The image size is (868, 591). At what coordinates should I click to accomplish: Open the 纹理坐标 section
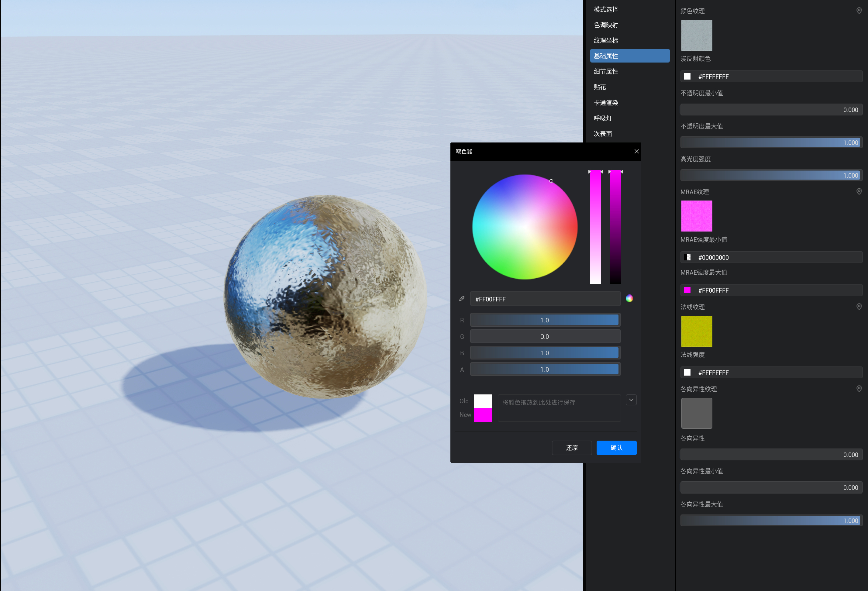tap(630, 40)
